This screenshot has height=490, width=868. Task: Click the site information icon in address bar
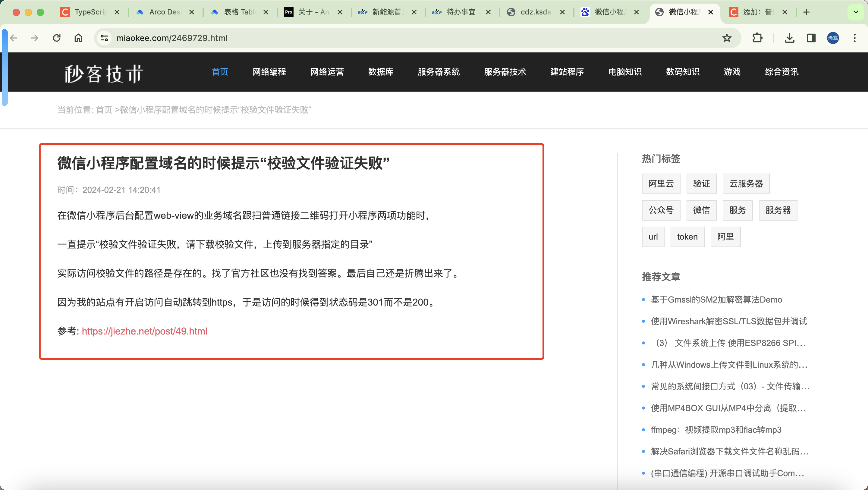tap(104, 38)
